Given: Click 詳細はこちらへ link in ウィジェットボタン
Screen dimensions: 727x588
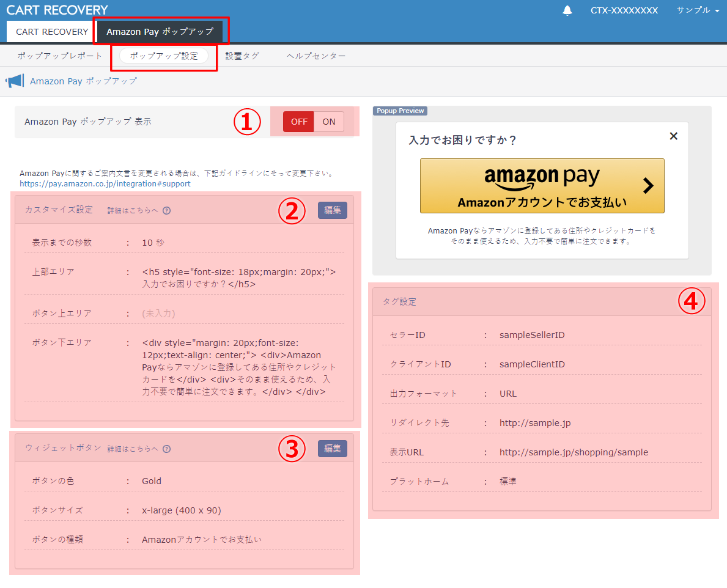Looking at the screenshot, I should pyautogui.click(x=133, y=449).
